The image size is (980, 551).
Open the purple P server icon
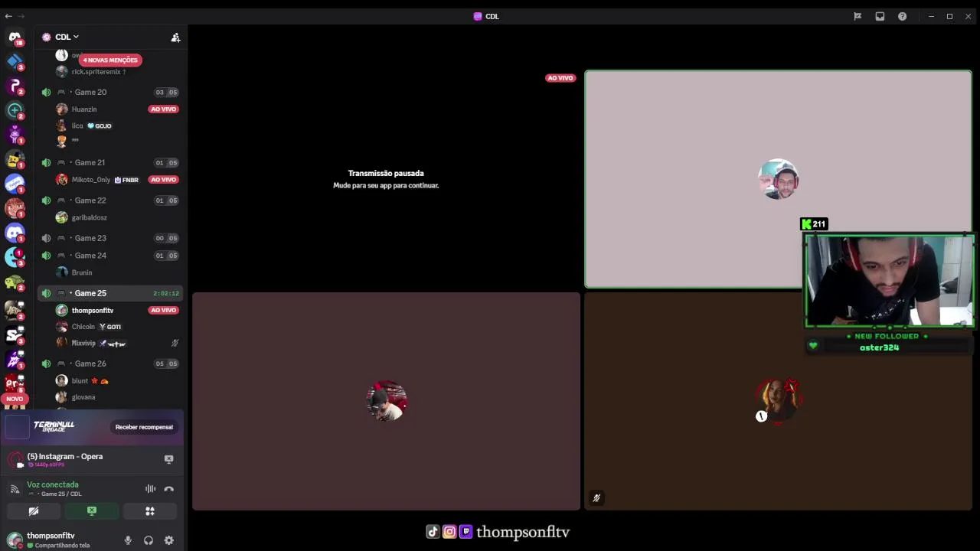point(15,86)
